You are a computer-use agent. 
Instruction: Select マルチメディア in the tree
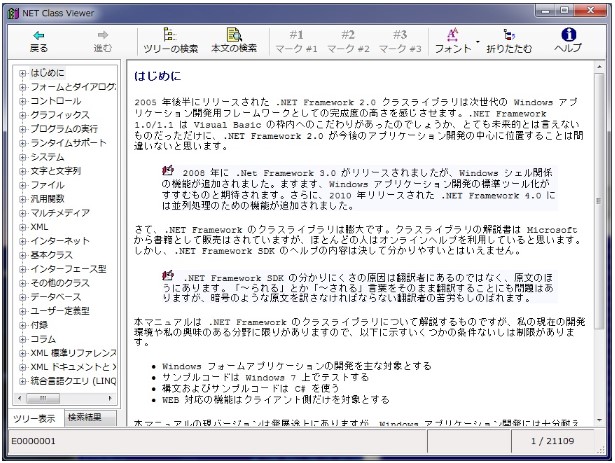pos(60,213)
